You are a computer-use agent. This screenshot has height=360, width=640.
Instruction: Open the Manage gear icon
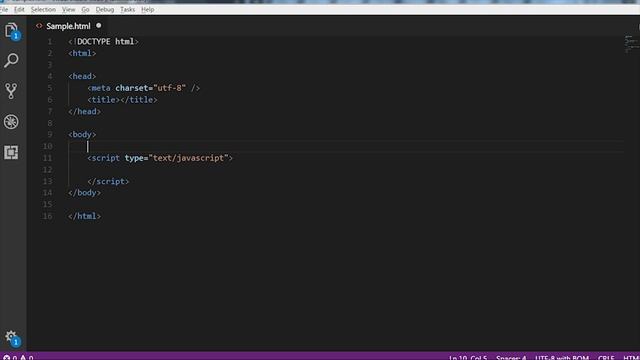[x=12, y=338]
